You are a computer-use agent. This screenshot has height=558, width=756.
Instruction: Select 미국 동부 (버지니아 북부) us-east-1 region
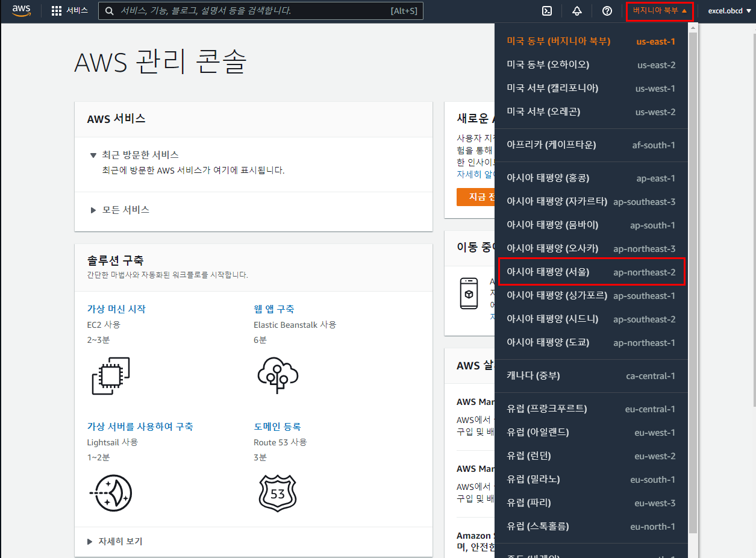591,41
